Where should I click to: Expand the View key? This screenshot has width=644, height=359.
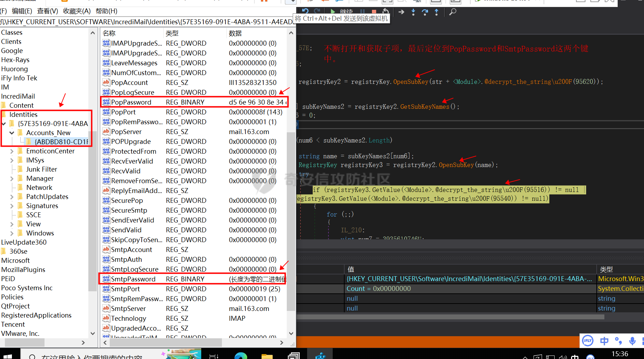click(12, 224)
